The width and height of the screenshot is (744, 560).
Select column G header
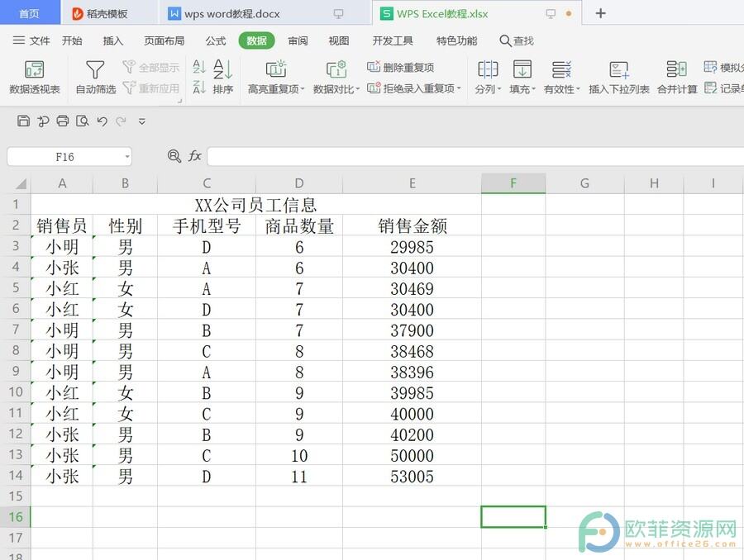[x=584, y=183]
